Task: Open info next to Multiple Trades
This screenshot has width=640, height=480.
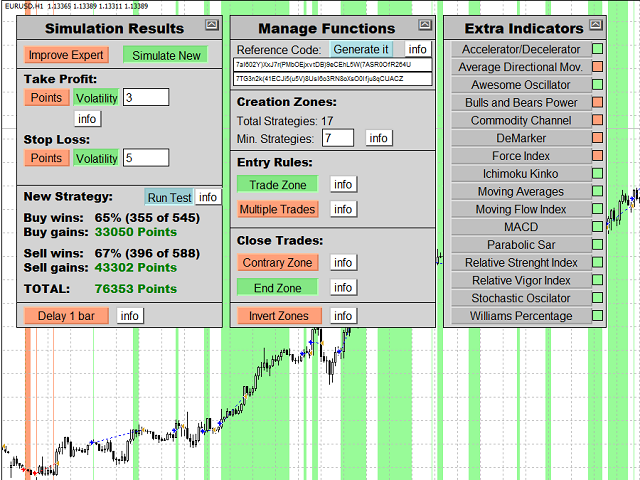Action: [343, 209]
